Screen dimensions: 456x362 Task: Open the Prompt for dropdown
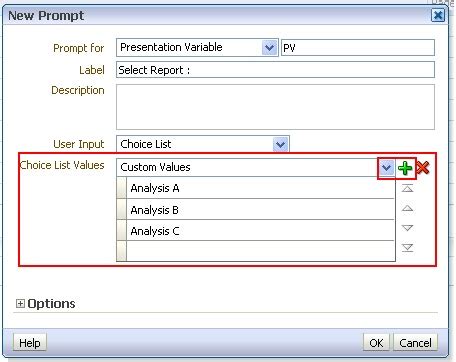tap(269, 48)
